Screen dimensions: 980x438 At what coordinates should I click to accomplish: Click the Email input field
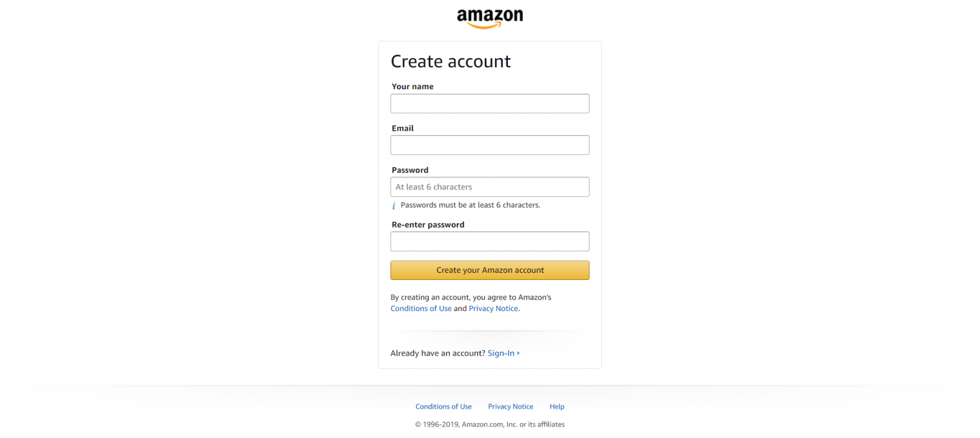tap(489, 145)
